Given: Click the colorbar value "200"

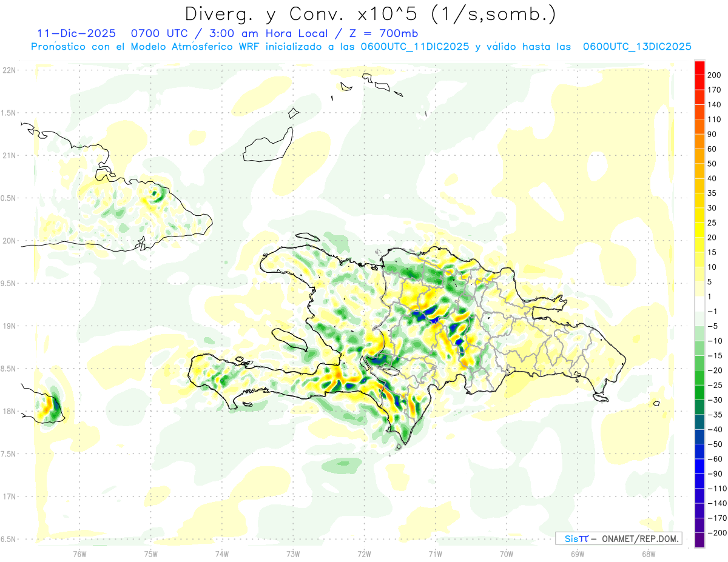Looking at the screenshot, I should click(713, 75).
